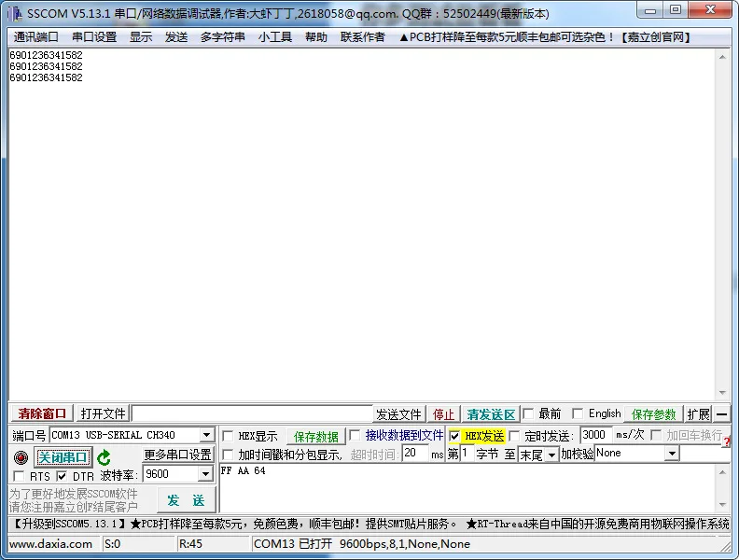The image size is (739, 560).
Task: Minimize the SSCOM window
Action: click(x=651, y=10)
